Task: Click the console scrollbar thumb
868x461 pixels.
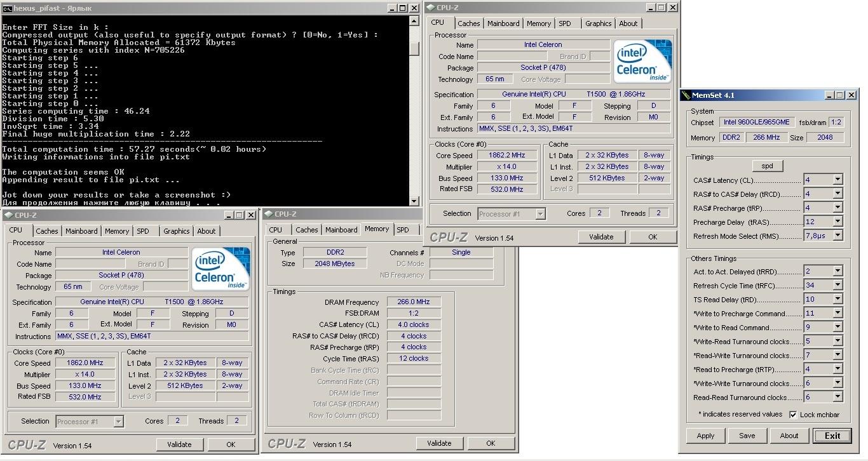Action: [414, 48]
